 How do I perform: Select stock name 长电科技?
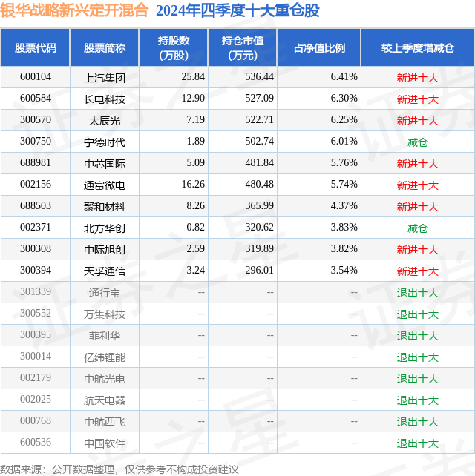pos(105,99)
